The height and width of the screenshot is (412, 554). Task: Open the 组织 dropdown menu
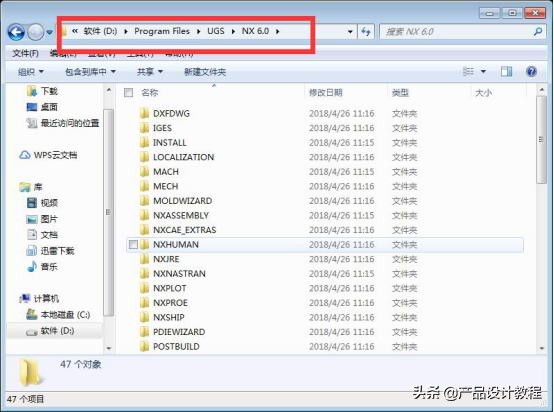31,72
